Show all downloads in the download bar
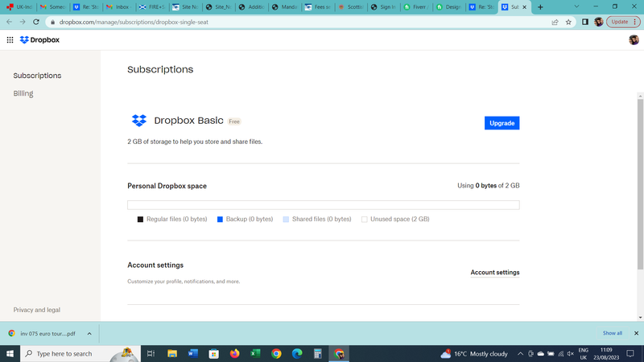The image size is (644, 362). tap(613, 333)
